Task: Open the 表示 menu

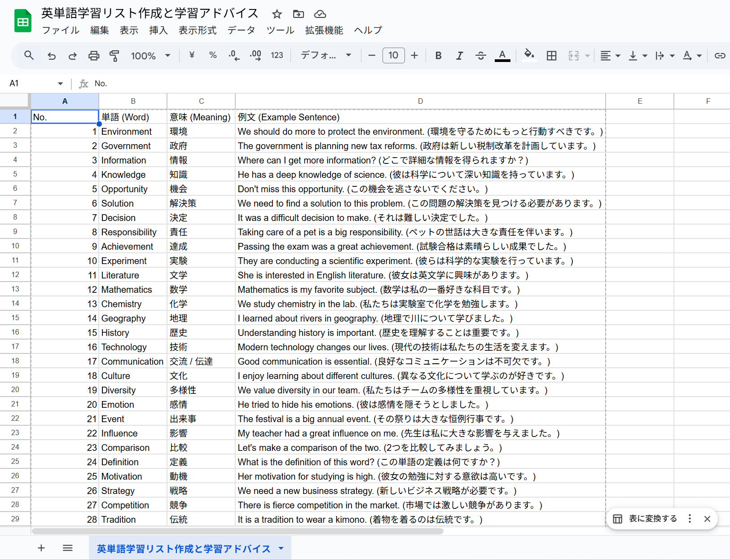Action: (129, 30)
